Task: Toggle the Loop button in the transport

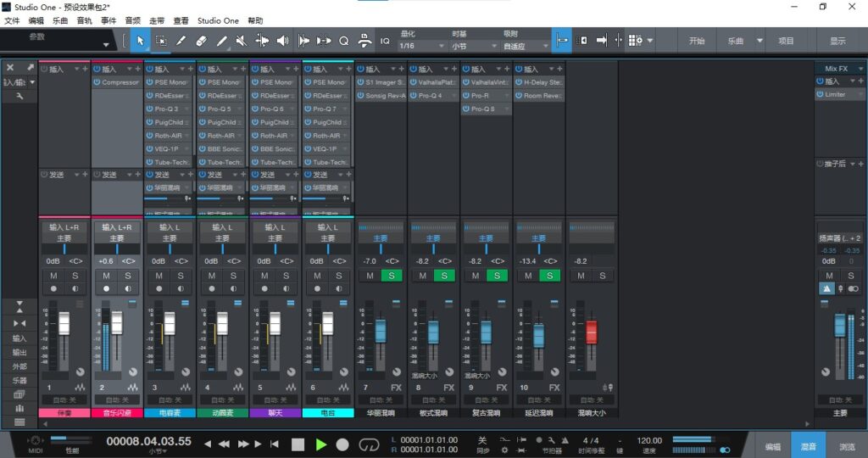Action: [369, 444]
